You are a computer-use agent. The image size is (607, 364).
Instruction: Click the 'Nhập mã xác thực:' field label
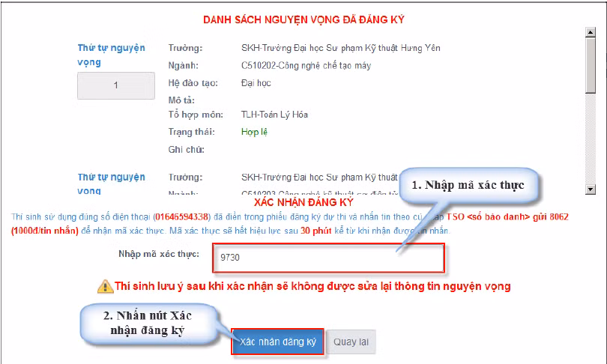[159, 254]
